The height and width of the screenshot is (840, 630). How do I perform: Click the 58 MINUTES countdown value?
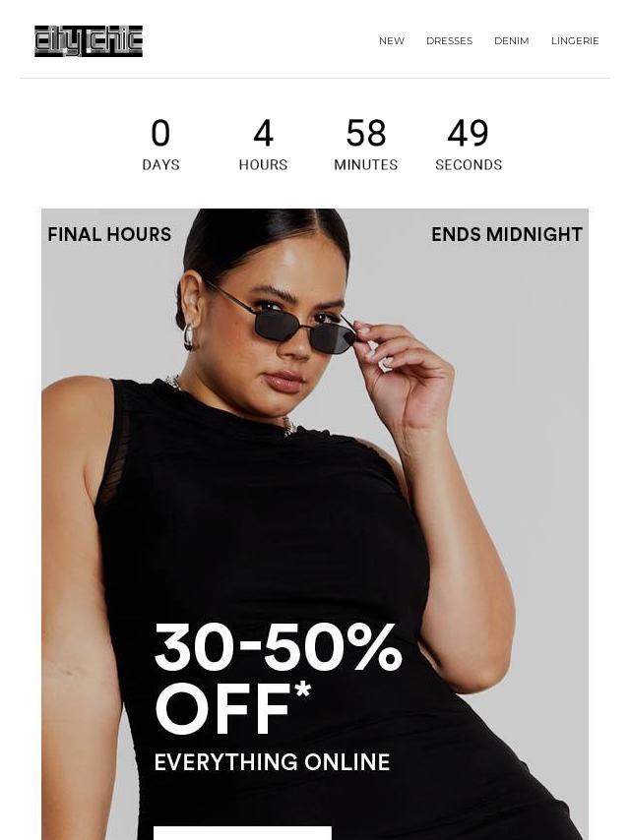coord(365,133)
